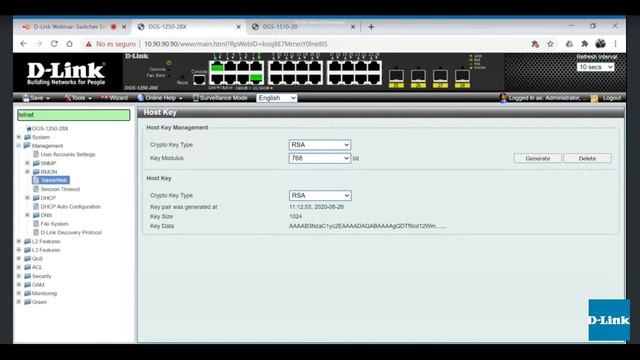Expand the L3 Features folder
Image resolution: width=640 pixels, height=360 pixels.
19,250
